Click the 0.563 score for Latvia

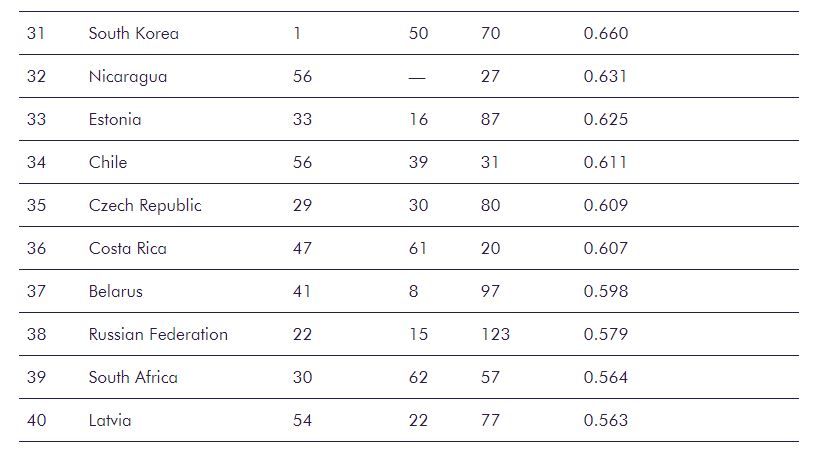pos(606,420)
